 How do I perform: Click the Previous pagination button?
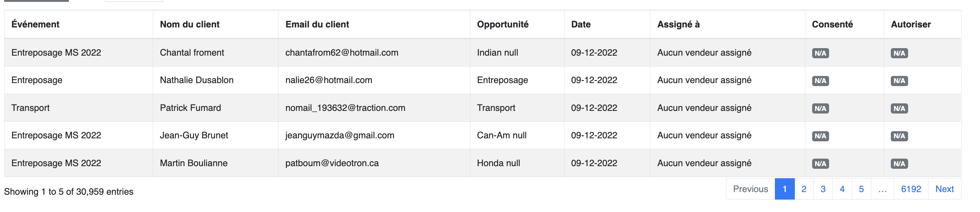750,189
